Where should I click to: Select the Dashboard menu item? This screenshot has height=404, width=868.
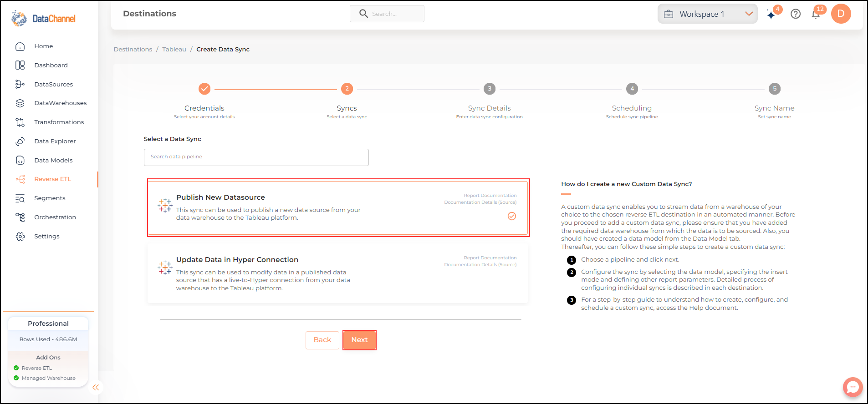51,66
